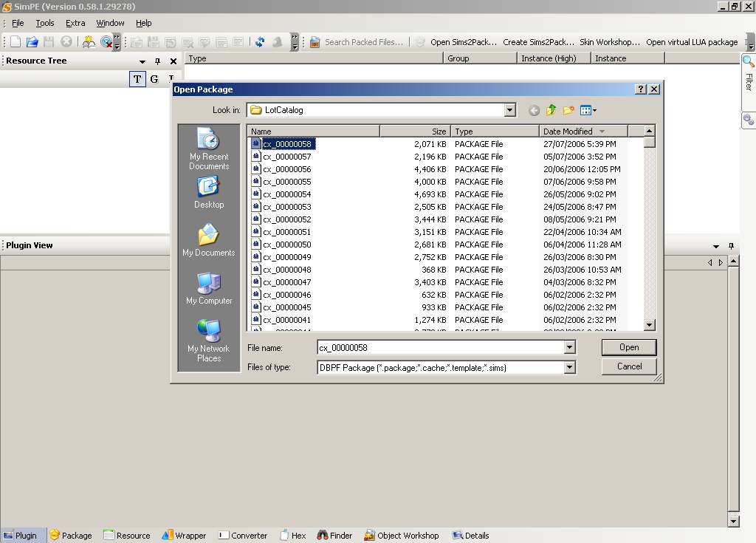Select file cx_00000052 in the list
Viewport: 756px width, 543px height.
pyautogui.click(x=286, y=219)
